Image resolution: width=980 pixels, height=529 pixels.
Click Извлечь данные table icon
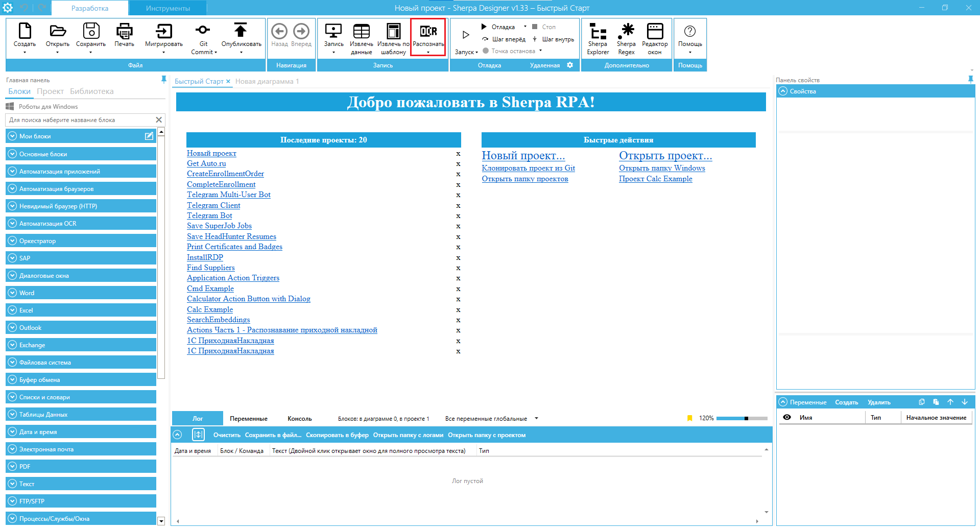coord(361,32)
